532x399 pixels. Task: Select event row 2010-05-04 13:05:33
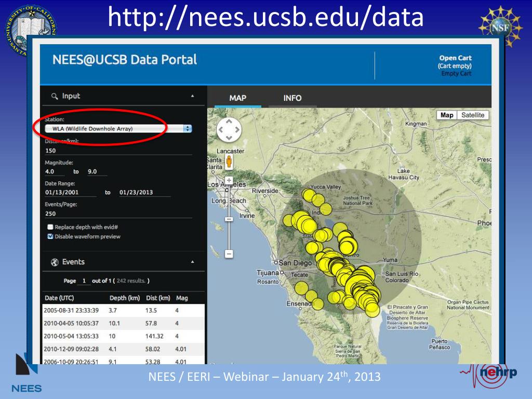(124, 336)
